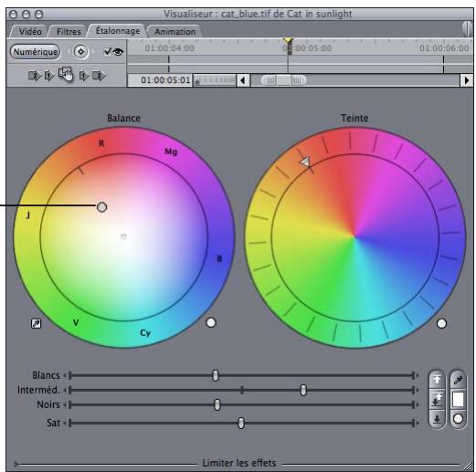Click the copy-from-second-clip-back arrow icon
The image size is (476, 472).
click(x=35, y=75)
